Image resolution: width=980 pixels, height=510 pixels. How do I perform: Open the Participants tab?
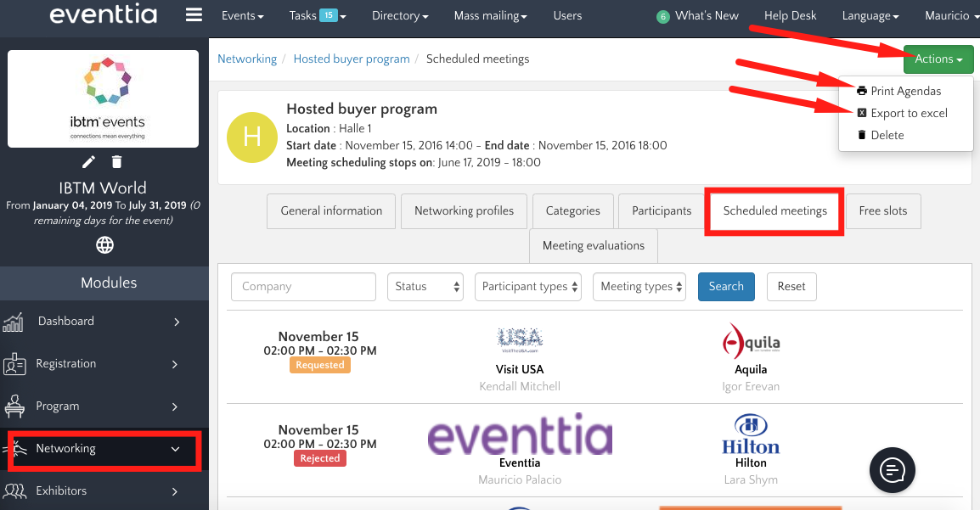click(662, 211)
